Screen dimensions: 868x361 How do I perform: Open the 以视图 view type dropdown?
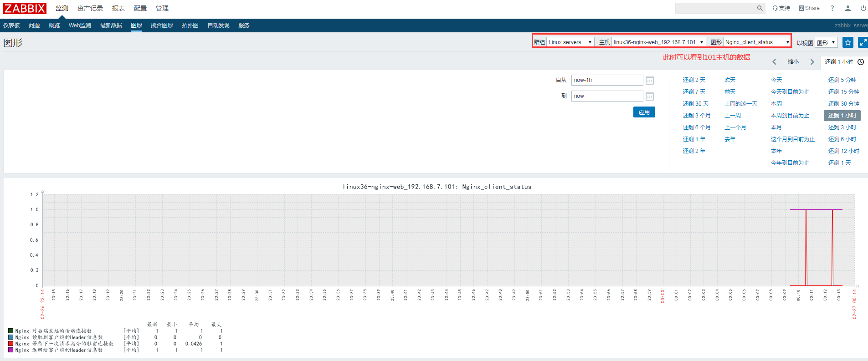point(826,42)
